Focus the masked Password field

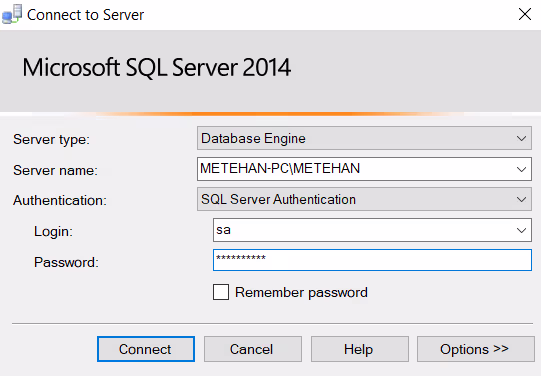point(372,260)
